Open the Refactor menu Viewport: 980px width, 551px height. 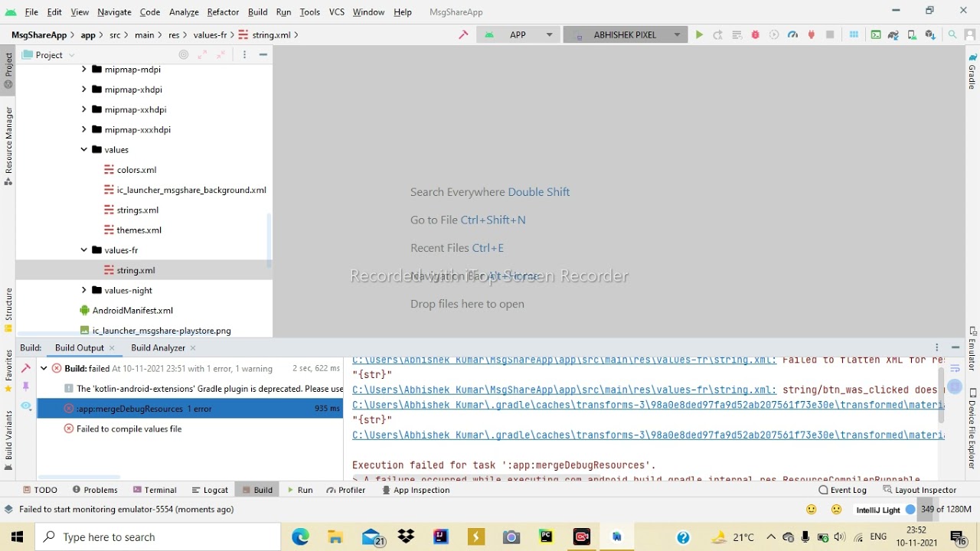coord(223,11)
